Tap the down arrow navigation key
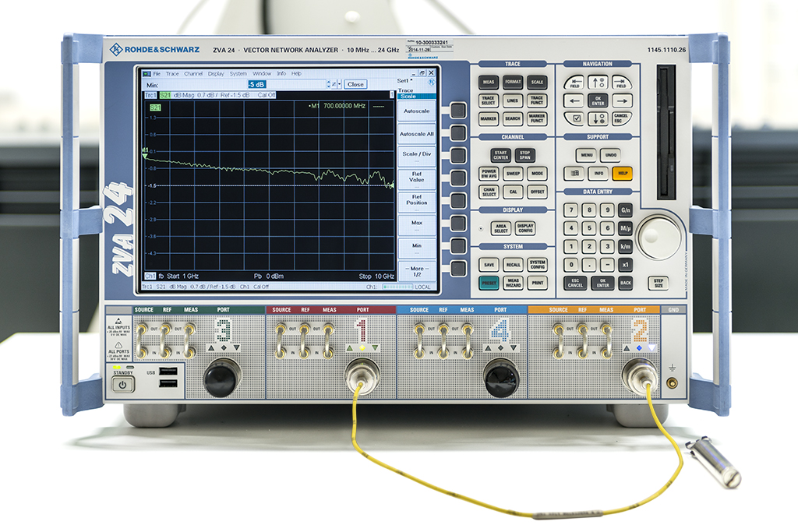The width and height of the screenshot is (798, 532). 598,118
